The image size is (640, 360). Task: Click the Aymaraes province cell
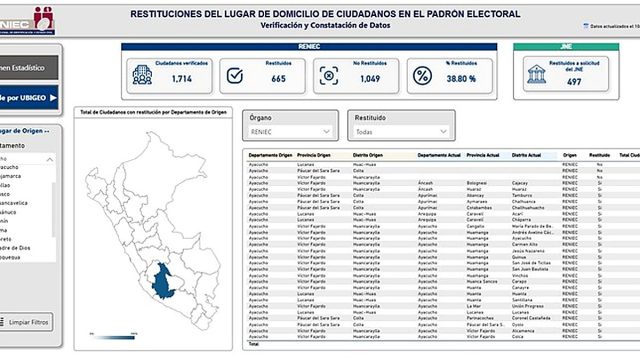477,202
